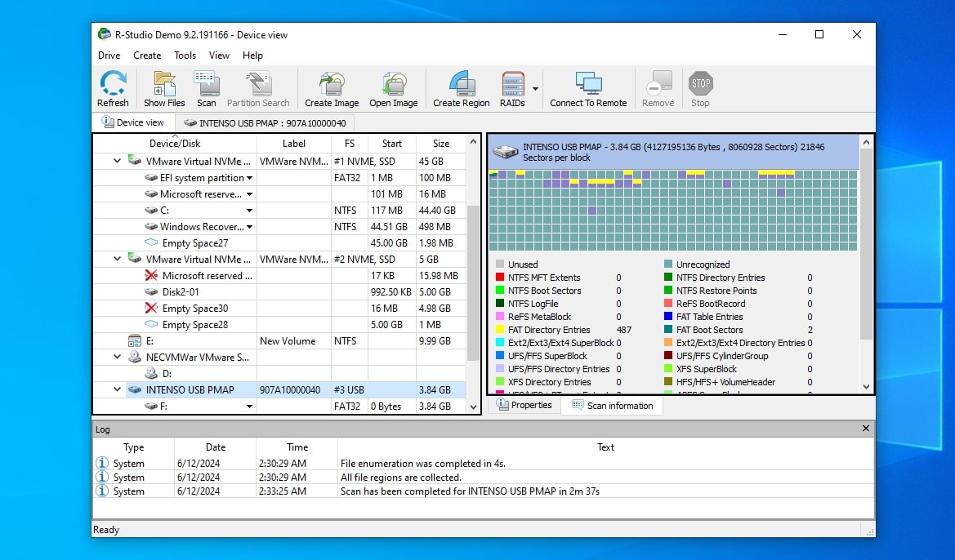The width and height of the screenshot is (955, 560).
Task: Click the Disk2-01 partition icon
Action: (151, 292)
